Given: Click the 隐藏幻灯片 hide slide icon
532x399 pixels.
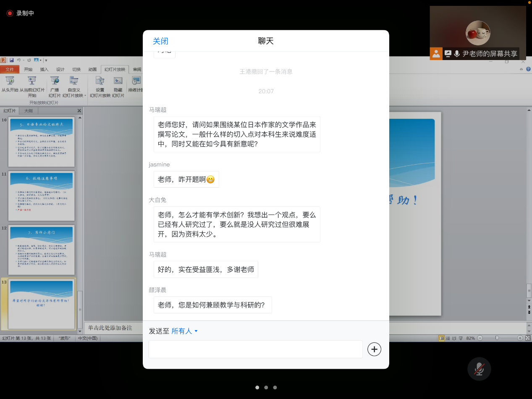Looking at the screenshot, I should point(118,81).
